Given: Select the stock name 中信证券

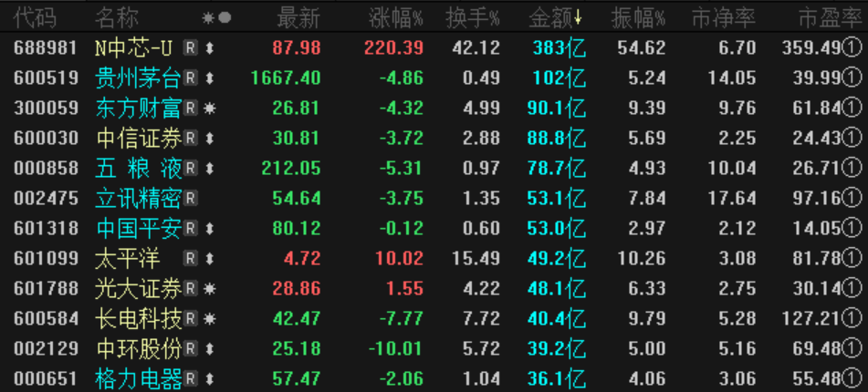Looking at the screenshot, I should pos(139,139).
